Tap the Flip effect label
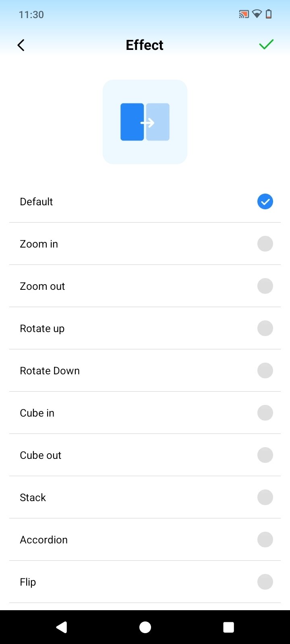 pyautogui.click(x=28, y=582)
